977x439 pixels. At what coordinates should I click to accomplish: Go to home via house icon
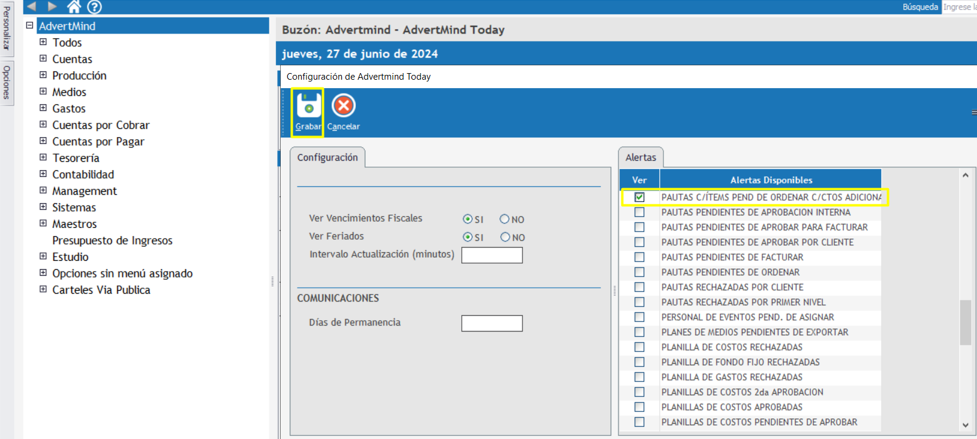(74, 7)
